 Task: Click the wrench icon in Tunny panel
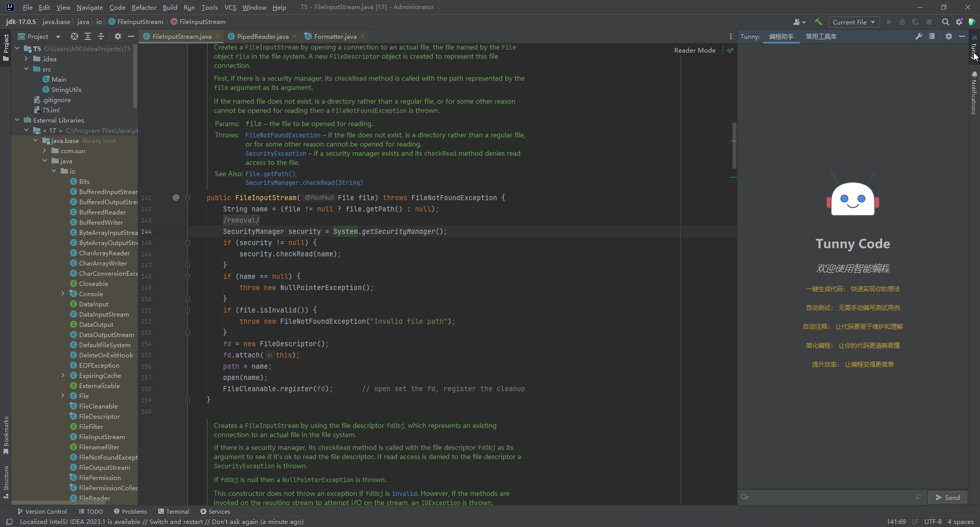919,36
